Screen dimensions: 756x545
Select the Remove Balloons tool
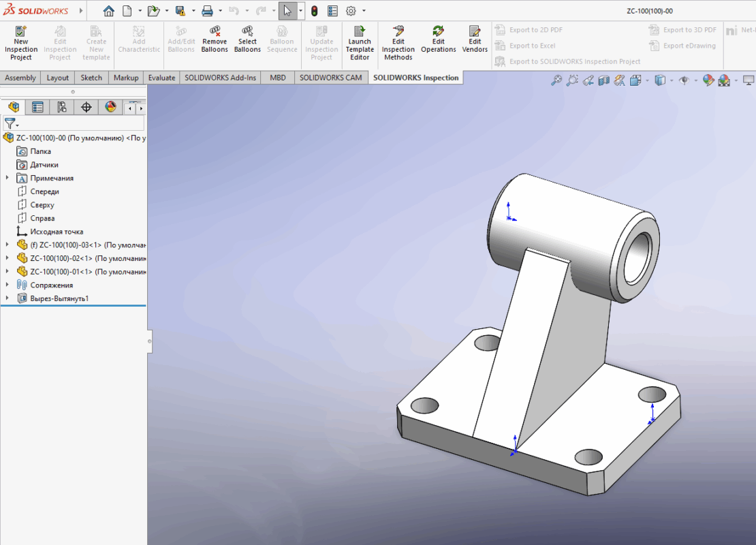(215, 40)
